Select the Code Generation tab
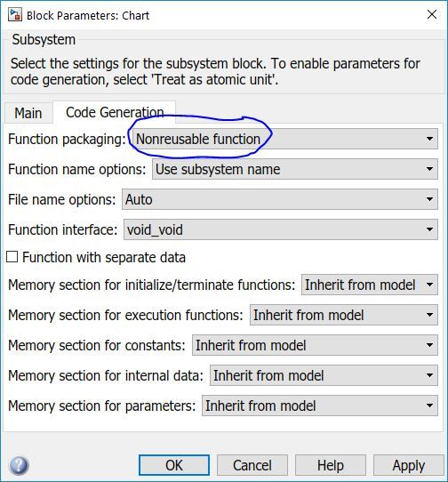The image size is (448, 482). coord(115,112)
